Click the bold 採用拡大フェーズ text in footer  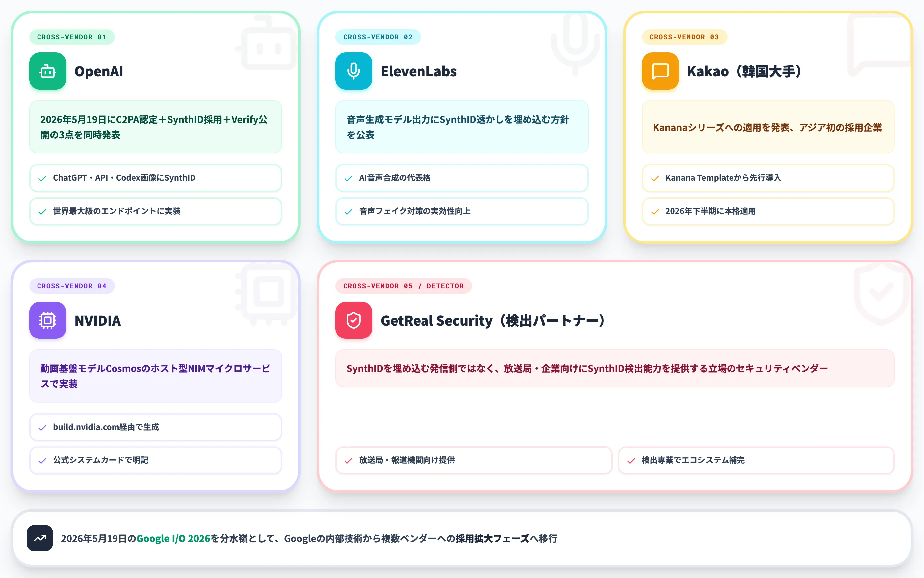(x=492, y=538)
